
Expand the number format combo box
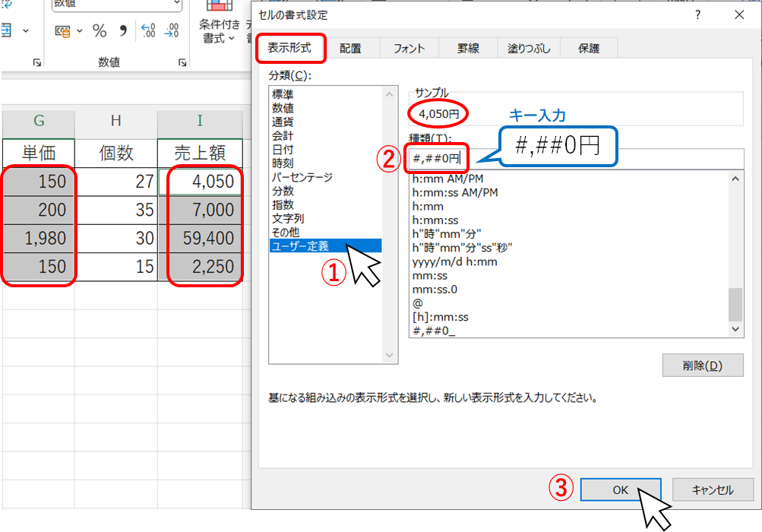click(x=176, y=4)
